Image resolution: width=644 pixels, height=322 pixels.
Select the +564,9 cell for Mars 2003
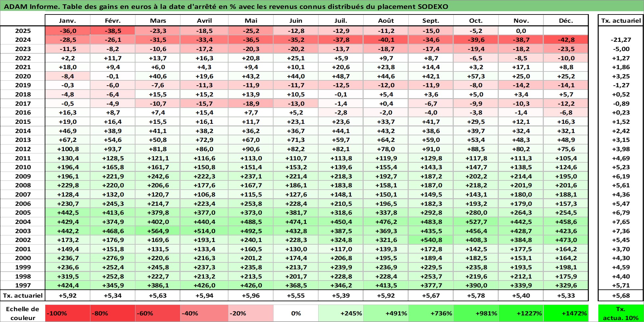pyautogui.click(x=158, y=231)
